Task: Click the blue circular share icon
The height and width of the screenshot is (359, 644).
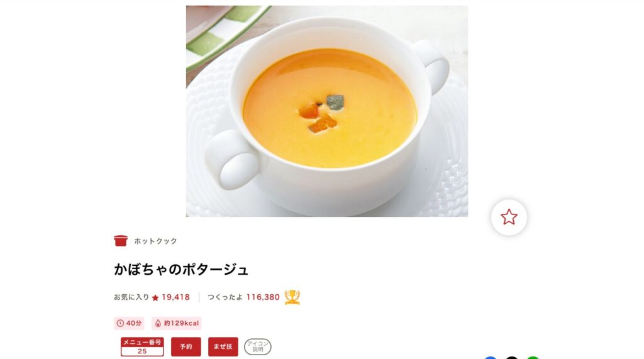Action: (491, 358)
